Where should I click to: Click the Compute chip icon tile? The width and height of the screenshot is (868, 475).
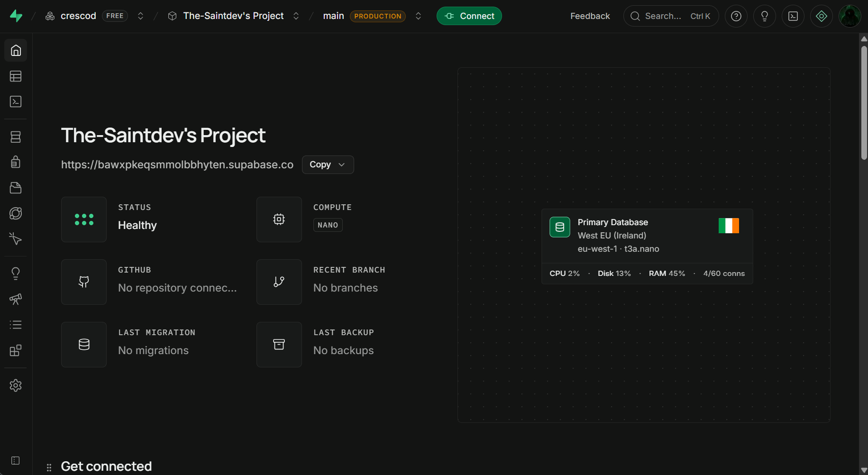(x=279, y=219)
